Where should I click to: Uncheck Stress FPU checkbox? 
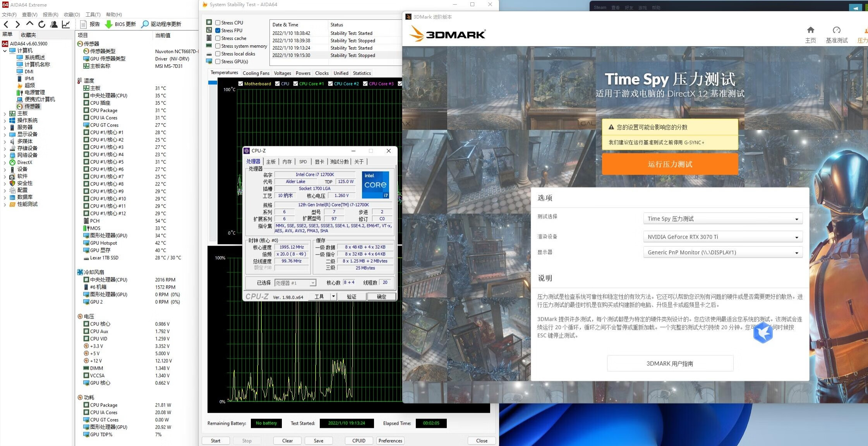(x=218, y=31)
